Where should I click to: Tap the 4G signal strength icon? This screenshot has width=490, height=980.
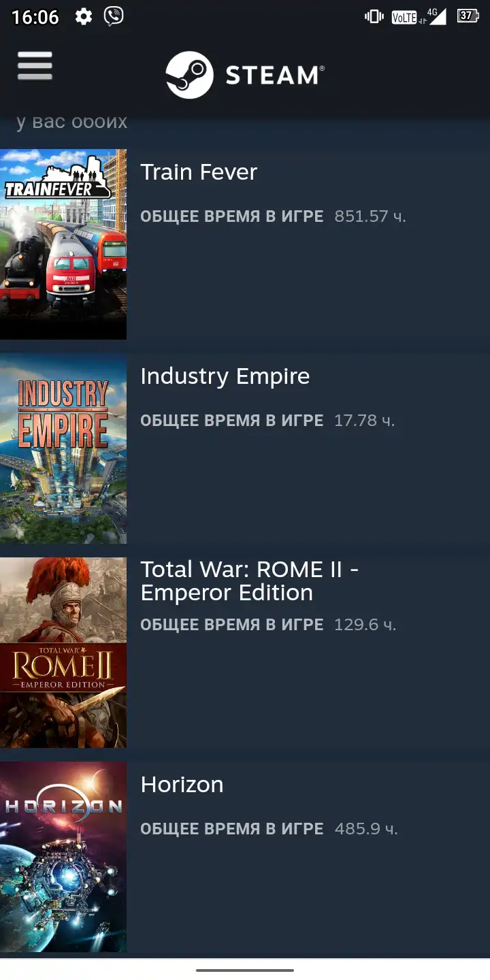coord(436,16)
